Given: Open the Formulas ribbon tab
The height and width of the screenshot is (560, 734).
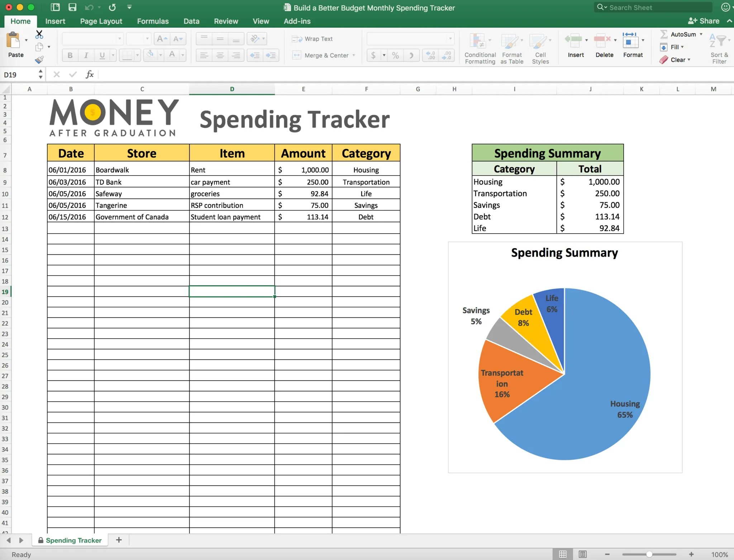Looking at the screenshot, I should tap(153, 21).
